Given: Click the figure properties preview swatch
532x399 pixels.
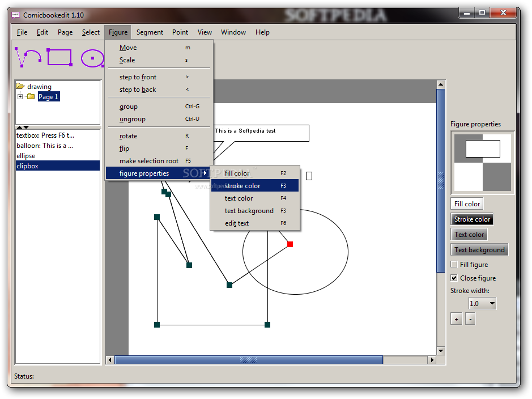Looking at the screenshot, I should [483, 163].
